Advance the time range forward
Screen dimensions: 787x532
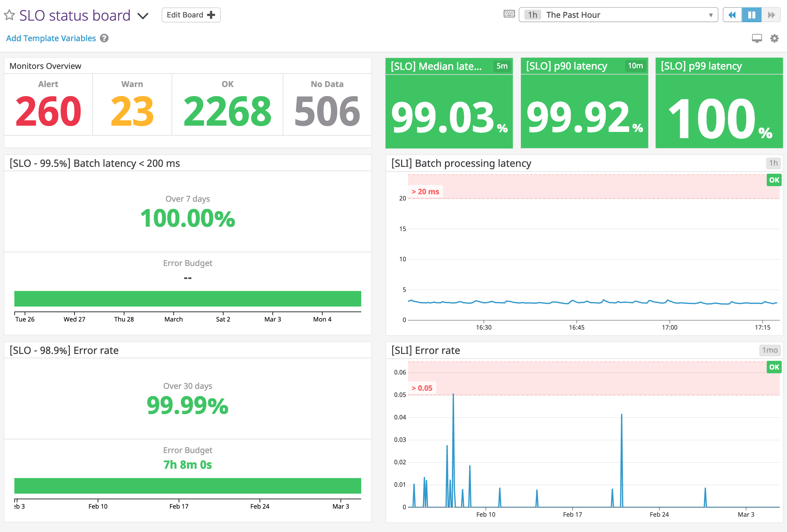(x=771, y=15)
